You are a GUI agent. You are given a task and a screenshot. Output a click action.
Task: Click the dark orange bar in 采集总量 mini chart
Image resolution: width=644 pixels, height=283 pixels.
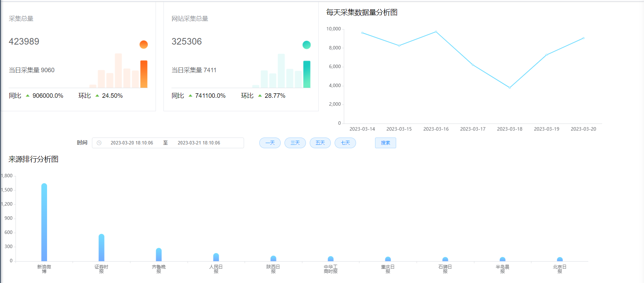click(x=144, y=74)
